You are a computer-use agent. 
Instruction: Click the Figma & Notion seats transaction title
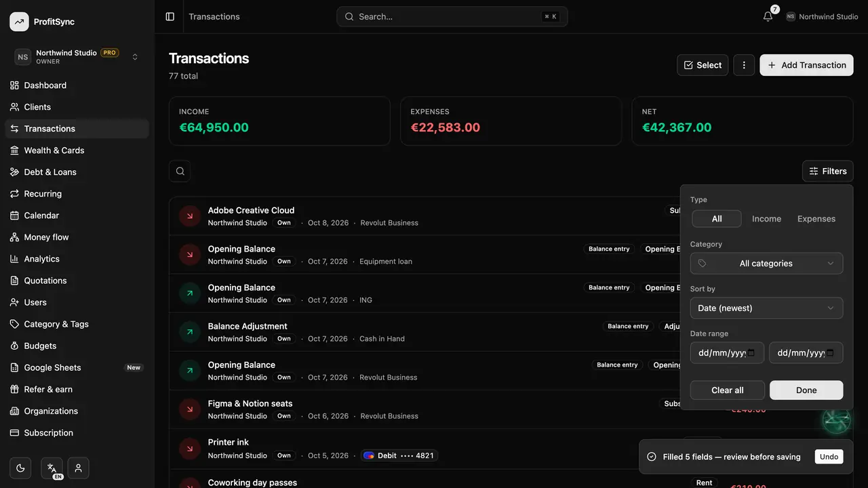(250, 403)
